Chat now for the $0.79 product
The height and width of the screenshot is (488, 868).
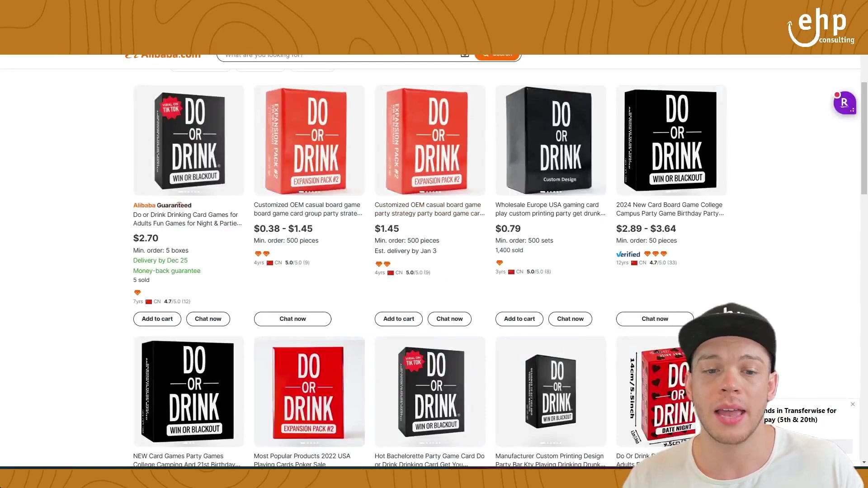(x=570, y=319)
